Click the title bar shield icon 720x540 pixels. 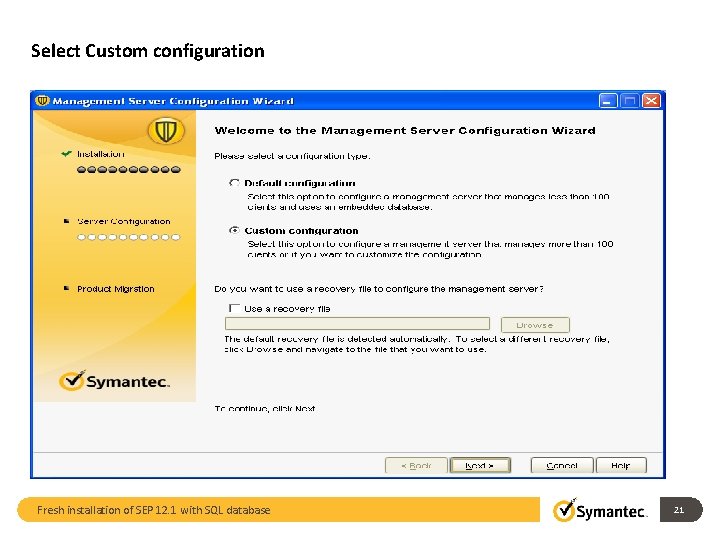click(x=42, y=101)
